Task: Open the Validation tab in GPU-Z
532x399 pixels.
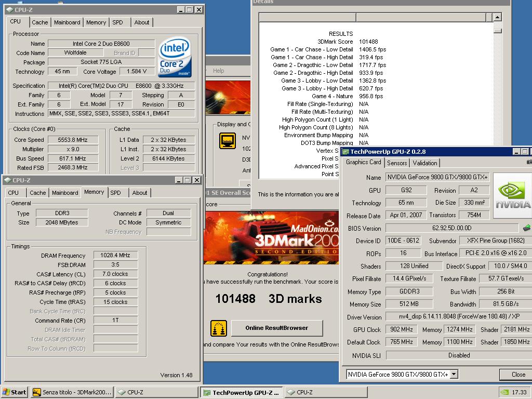Action: [425, 163]
